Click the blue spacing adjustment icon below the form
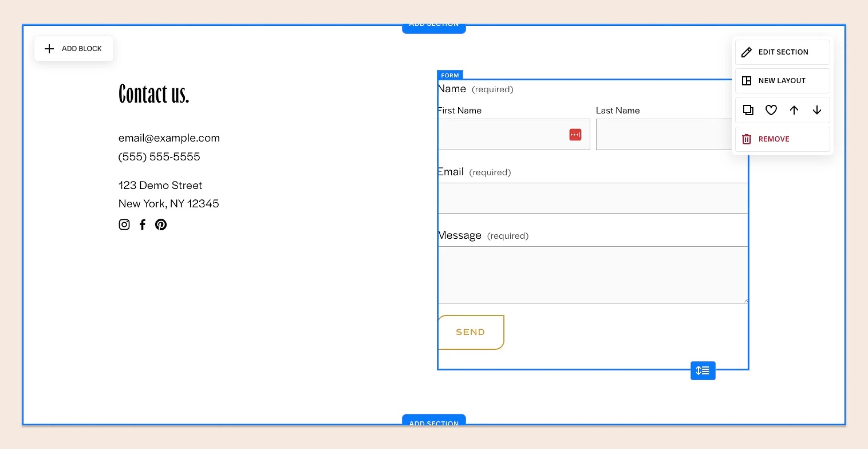Image resolution: width=868 pixels, height=449 pixels. click(x=703, y=370)
